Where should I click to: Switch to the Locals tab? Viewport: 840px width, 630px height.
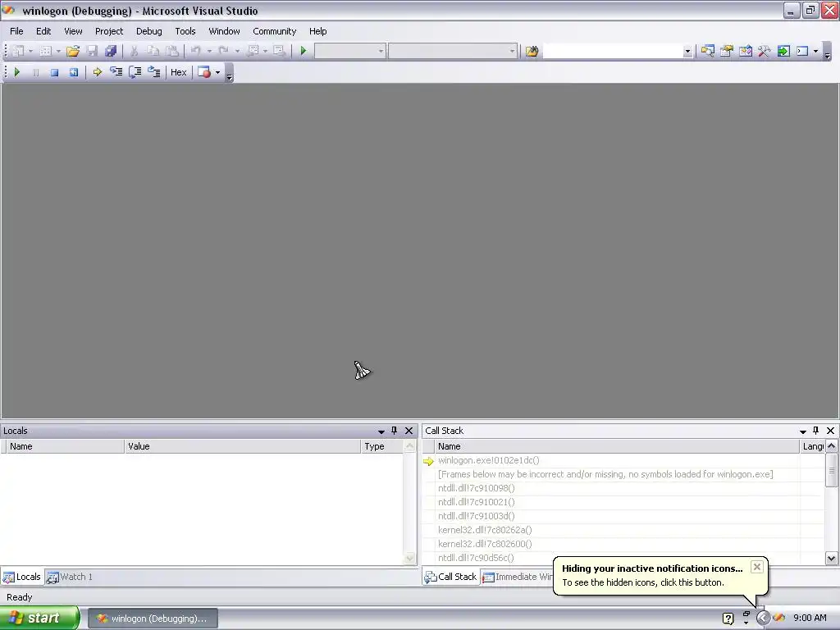coord(22,577)
